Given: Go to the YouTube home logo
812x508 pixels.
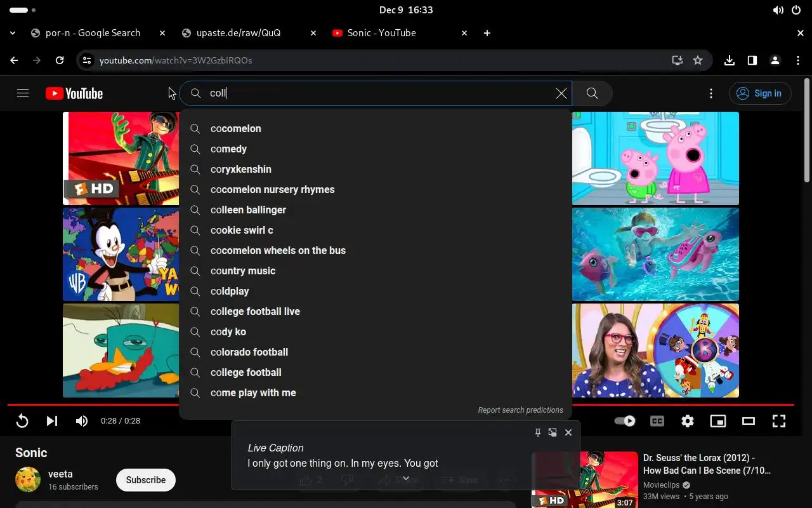Looking at the screenshot, I should (x=74, y=93).
